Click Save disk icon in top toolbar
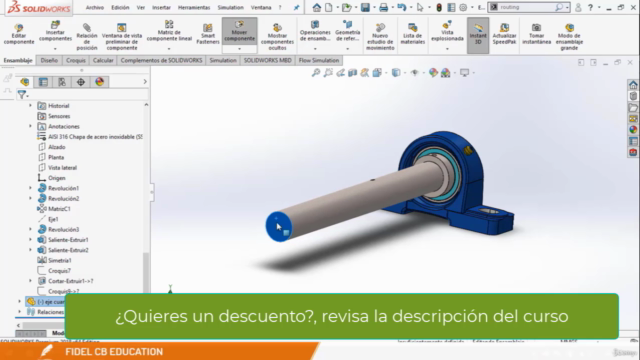The image size is (640, 360). 365,7
